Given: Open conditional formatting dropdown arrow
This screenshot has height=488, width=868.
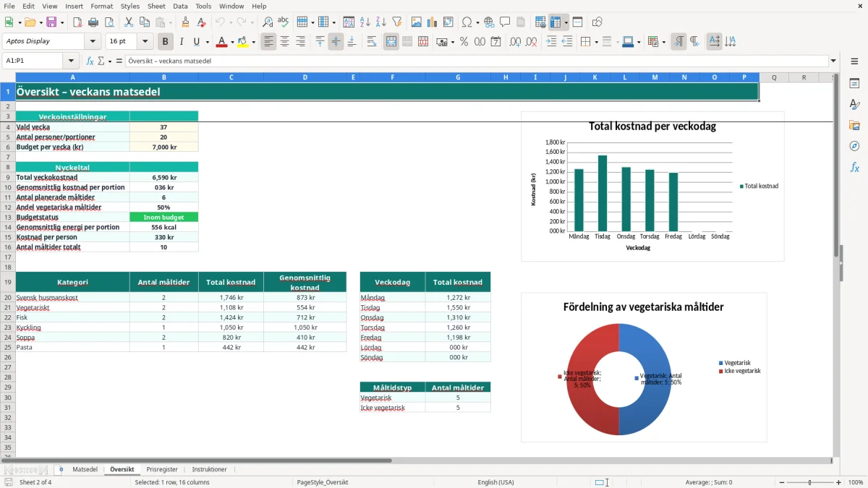Looking at the screenshot, I should pyautogui.click(x=663, y=42).
